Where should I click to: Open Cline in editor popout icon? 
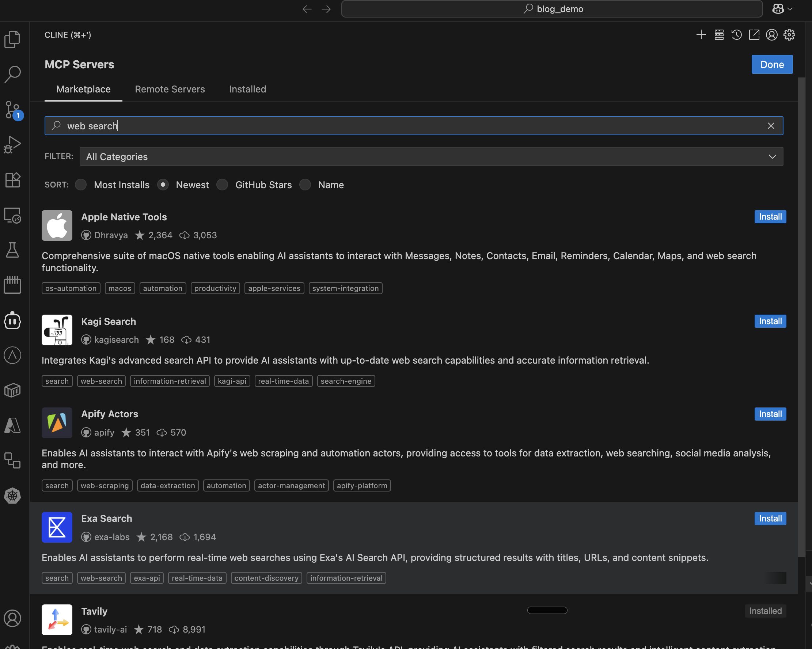(754, 35)
